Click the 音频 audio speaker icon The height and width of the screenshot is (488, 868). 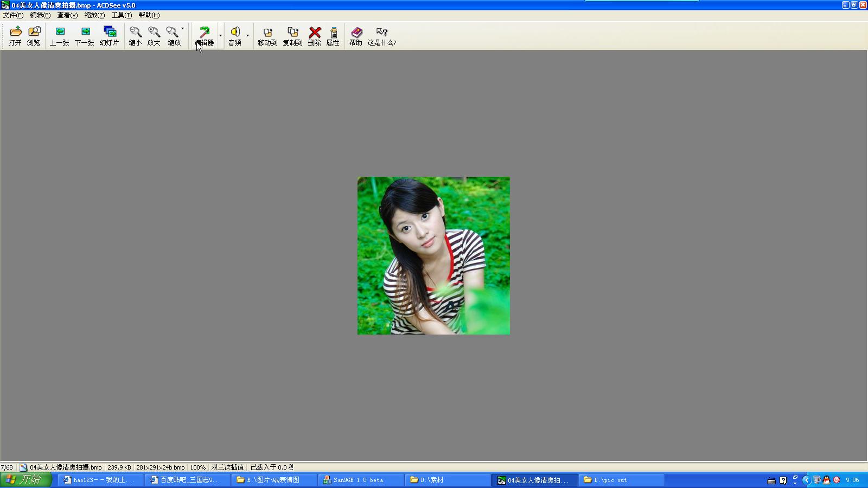235,36
